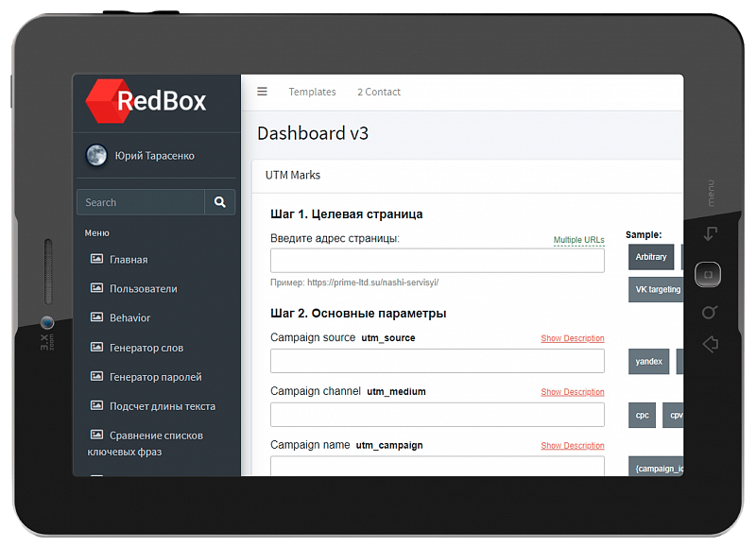Click the icon next to Главная
Screen dimensions: 756x547
[96, 259]
